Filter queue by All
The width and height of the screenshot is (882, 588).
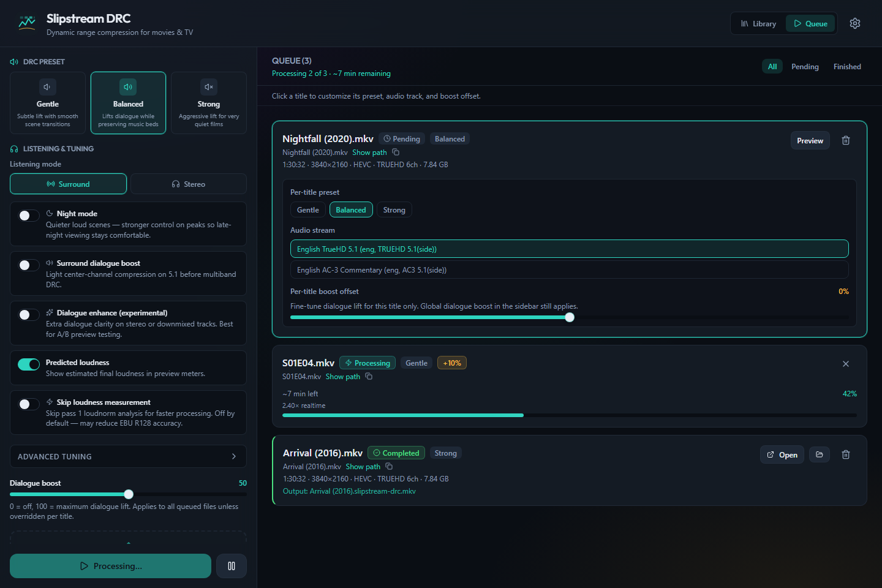(772, 67)
